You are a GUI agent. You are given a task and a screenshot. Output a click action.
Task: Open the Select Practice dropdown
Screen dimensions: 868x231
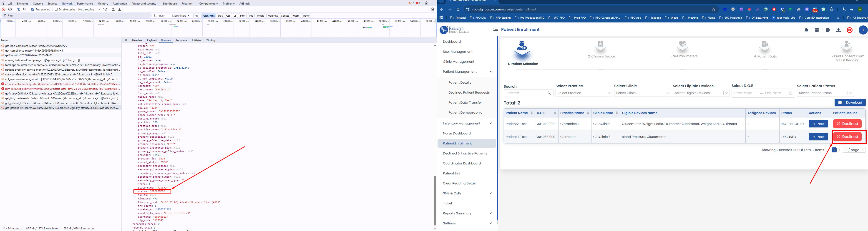coord(584,93)
